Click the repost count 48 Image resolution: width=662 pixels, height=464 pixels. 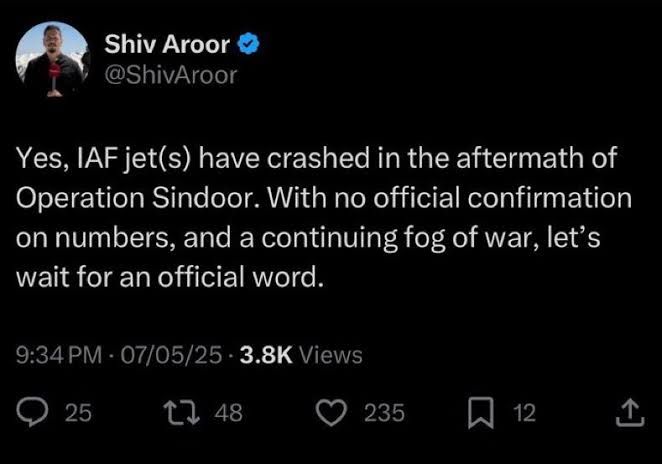[229, 413]
